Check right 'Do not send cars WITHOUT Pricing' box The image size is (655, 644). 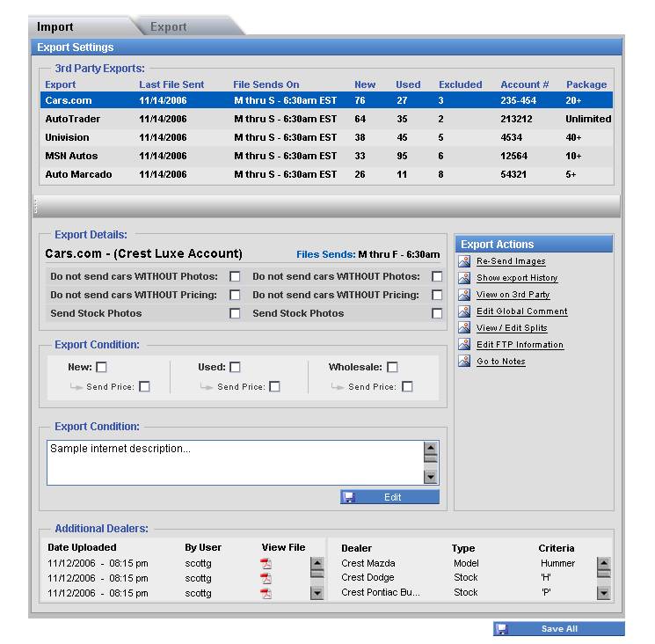pyautogui.click(x=437, y=295)
